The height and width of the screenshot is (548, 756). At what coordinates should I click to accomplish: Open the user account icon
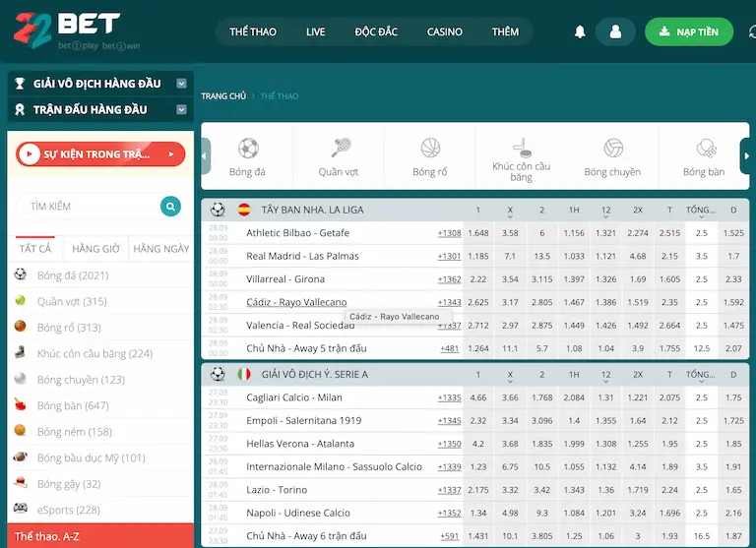615,31
